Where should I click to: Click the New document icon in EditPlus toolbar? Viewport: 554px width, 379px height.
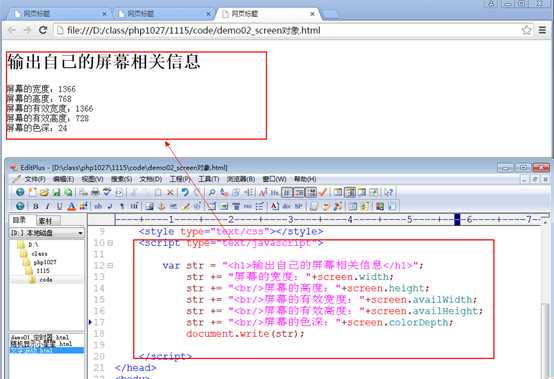click(x=33, y=192)
